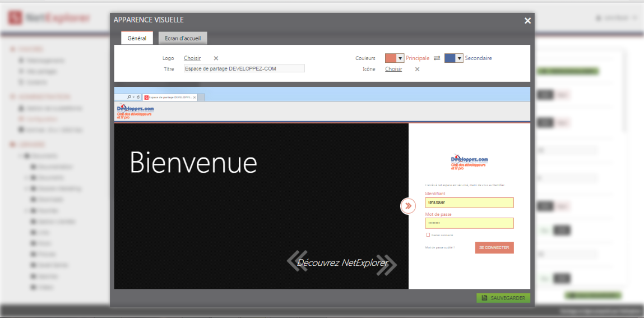The height and width of the screenshot is (318, 644).
Task: Open the Principale color dropdown arrow
Action: click(x=400, y=58)
